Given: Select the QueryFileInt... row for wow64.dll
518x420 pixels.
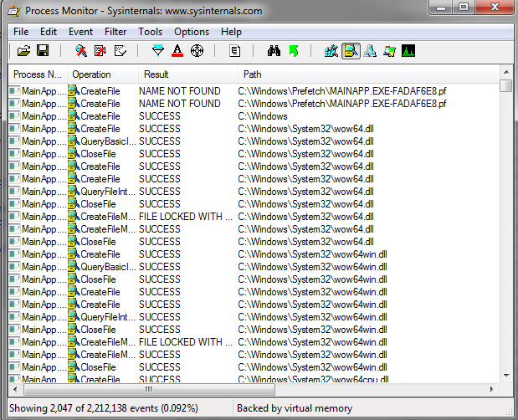Looking at the screenshot, I should [254, 192].
